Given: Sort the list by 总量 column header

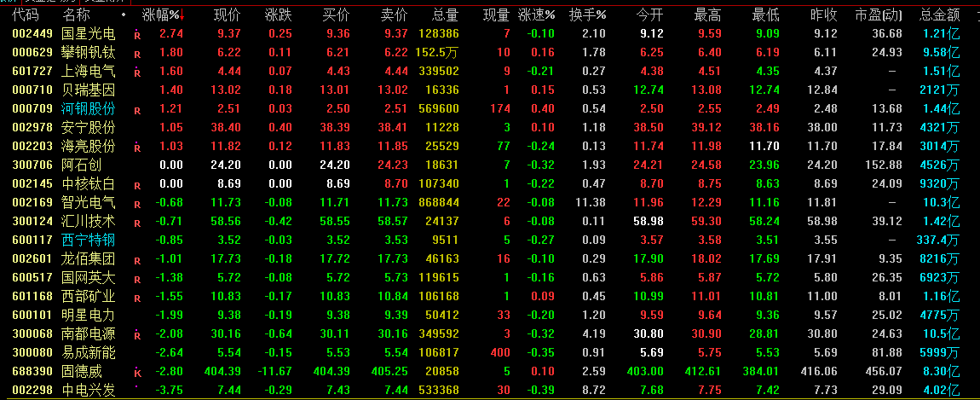Looking at the screenshot, I should 445,15.
